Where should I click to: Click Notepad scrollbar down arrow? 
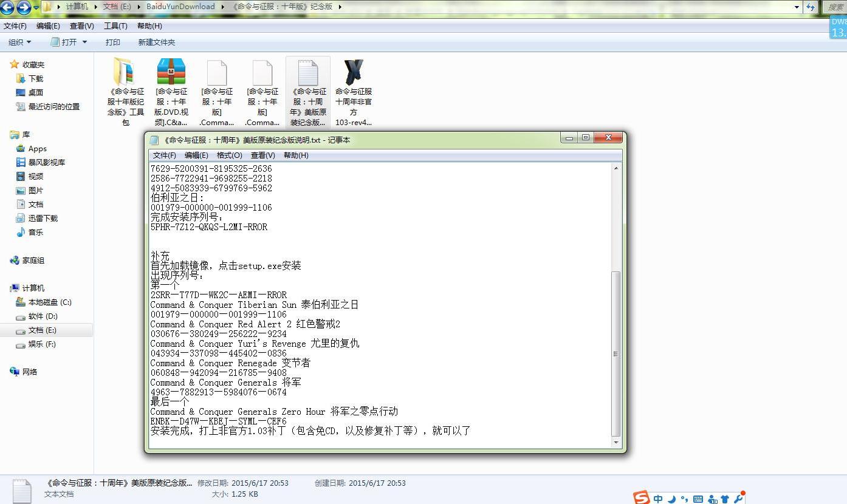coord(616,443)
